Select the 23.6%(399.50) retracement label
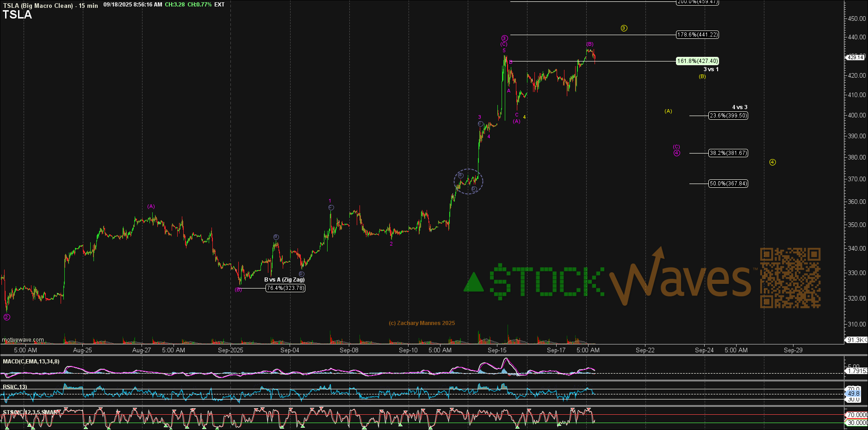868x430 pixels. (x=728, y=116)
